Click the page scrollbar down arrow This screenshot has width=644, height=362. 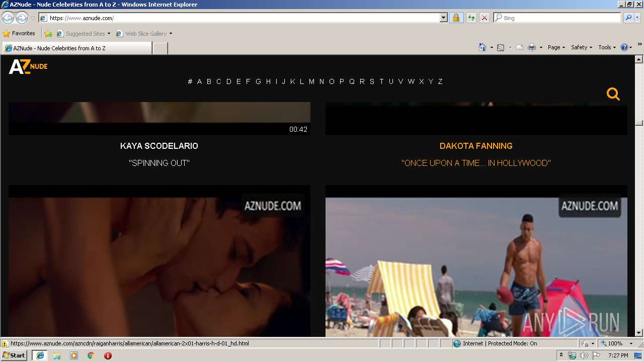[x=639, y=332]
